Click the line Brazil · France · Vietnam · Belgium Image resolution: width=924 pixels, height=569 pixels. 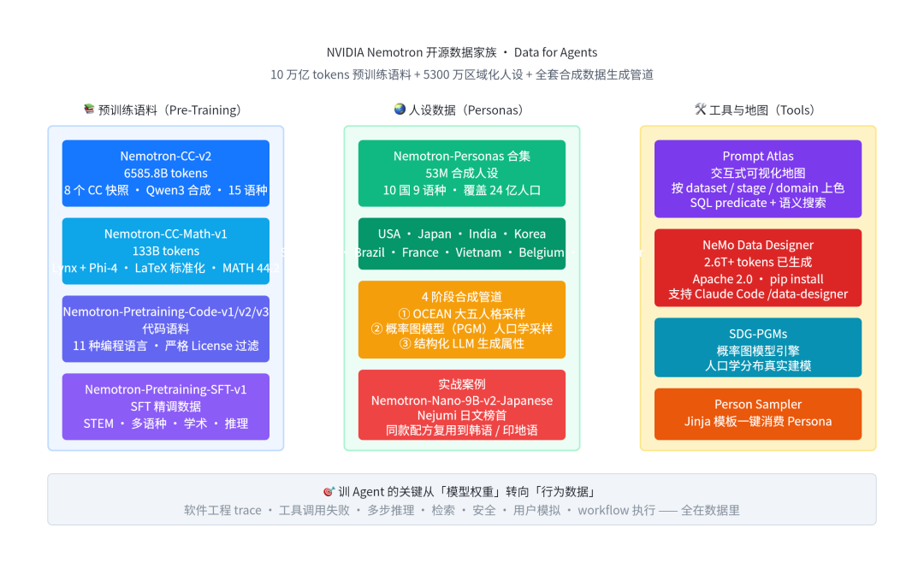(x=462, y=252)
